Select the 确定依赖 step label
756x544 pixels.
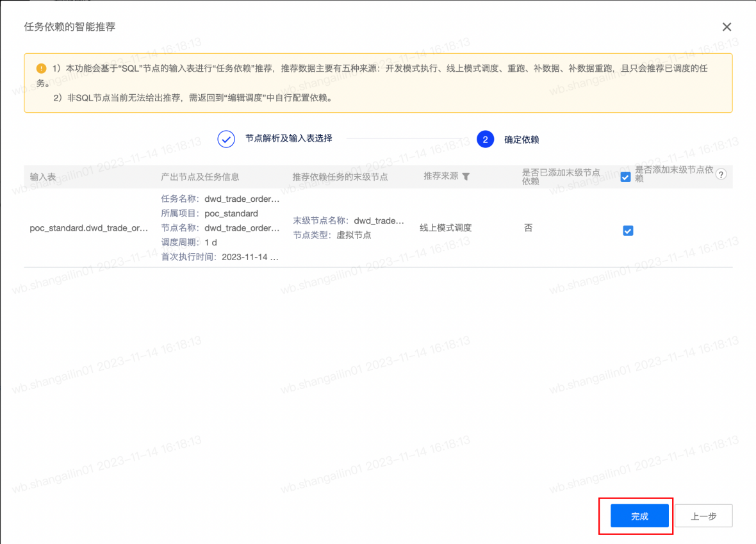[x=522, y=140]
